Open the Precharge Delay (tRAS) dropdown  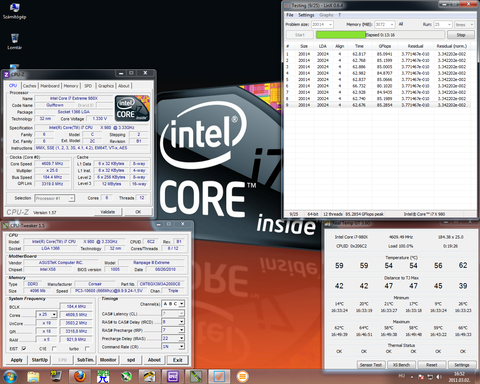[181, 338]
